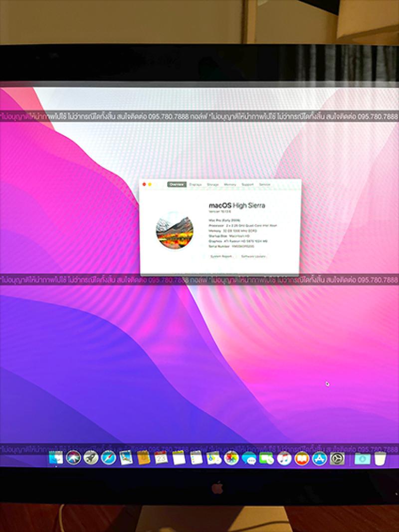This screenshot has height=532, width=399.
Task: Launch Siri from the Dock
Action: [x=73, y=458]
